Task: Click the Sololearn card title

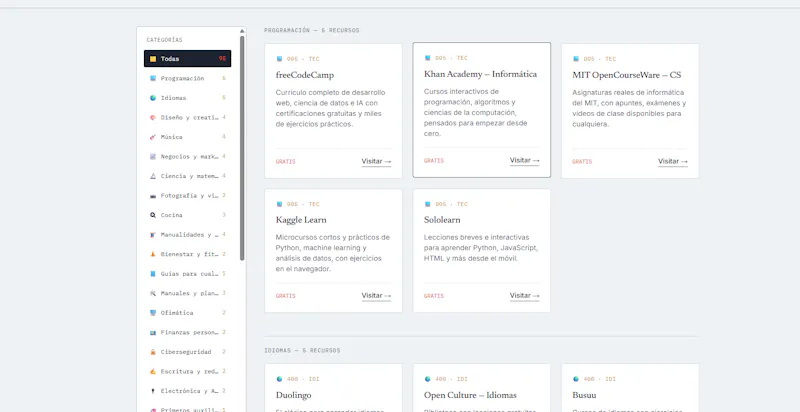Action: tap(442, 220)
